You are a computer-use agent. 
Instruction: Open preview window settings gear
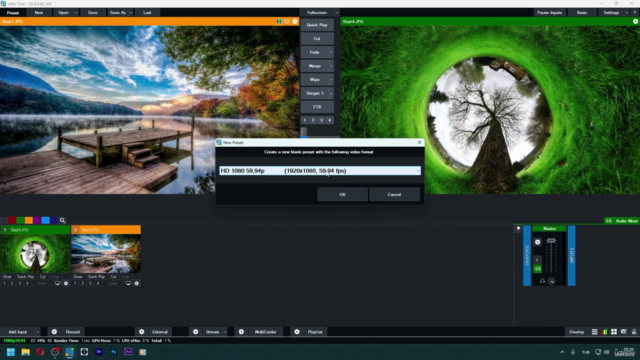pyautogui.click(x=295, y=21)
